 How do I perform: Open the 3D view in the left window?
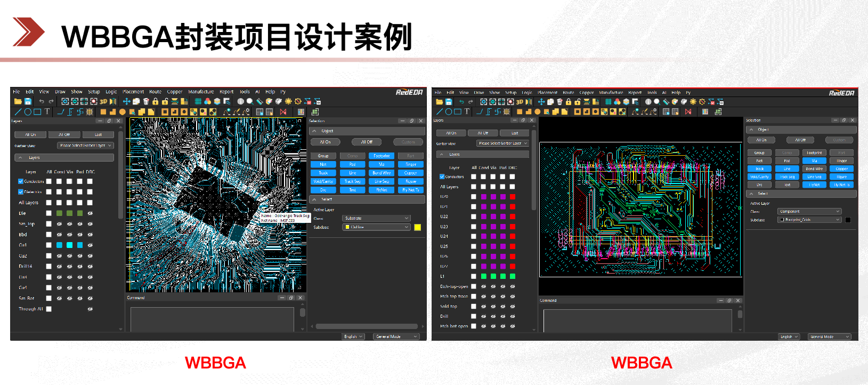[x=103, y=101]
